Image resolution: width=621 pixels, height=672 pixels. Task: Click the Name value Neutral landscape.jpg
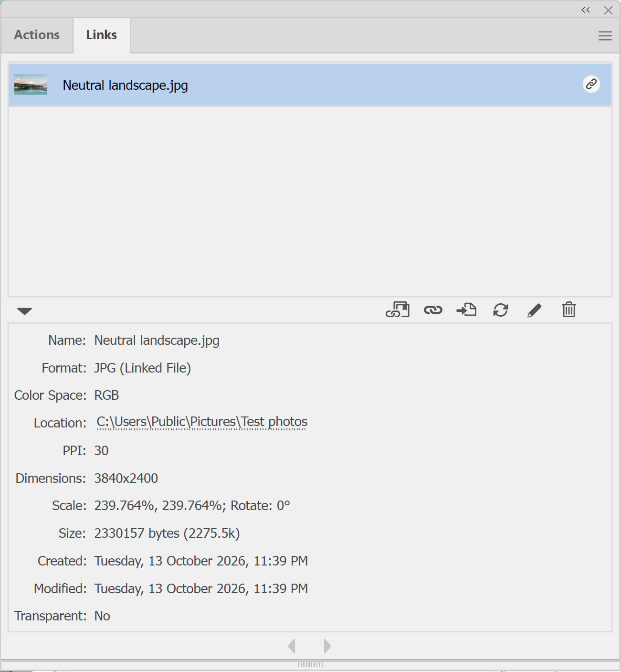(157, 341)
